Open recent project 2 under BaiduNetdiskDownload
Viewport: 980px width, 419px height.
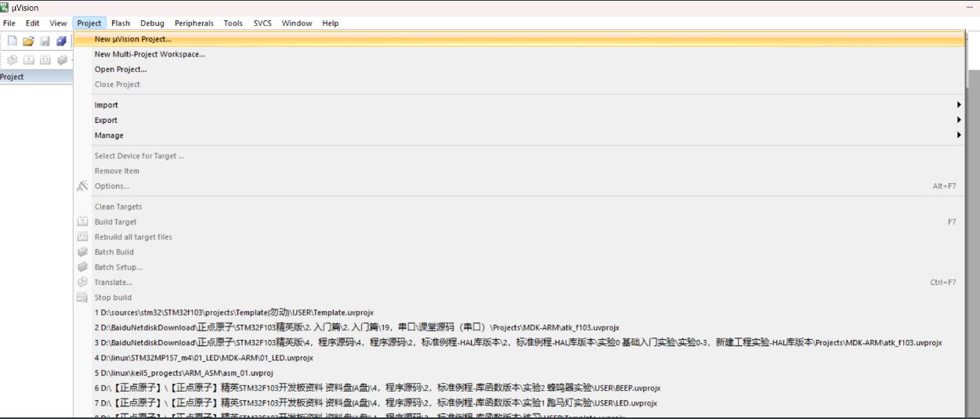coord(519,327)
